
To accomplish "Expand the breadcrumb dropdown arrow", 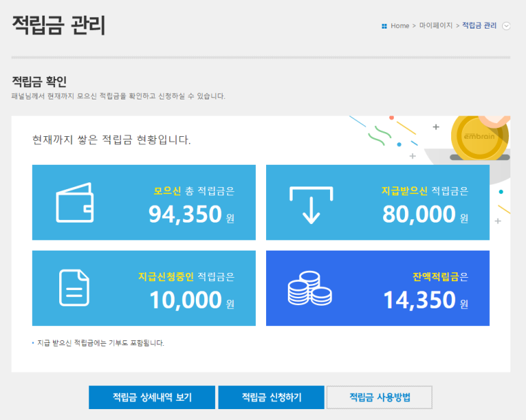I will (506, 26).
